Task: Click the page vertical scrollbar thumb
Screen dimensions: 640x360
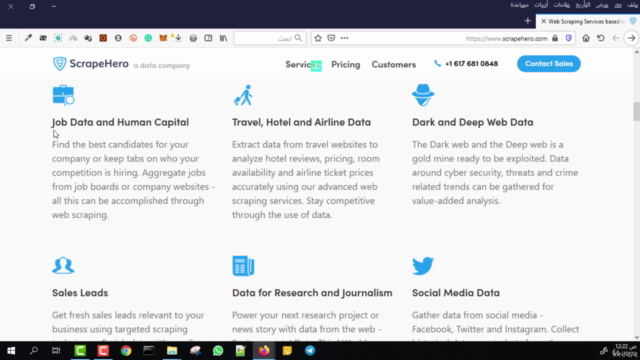Action: coord(636,111)
